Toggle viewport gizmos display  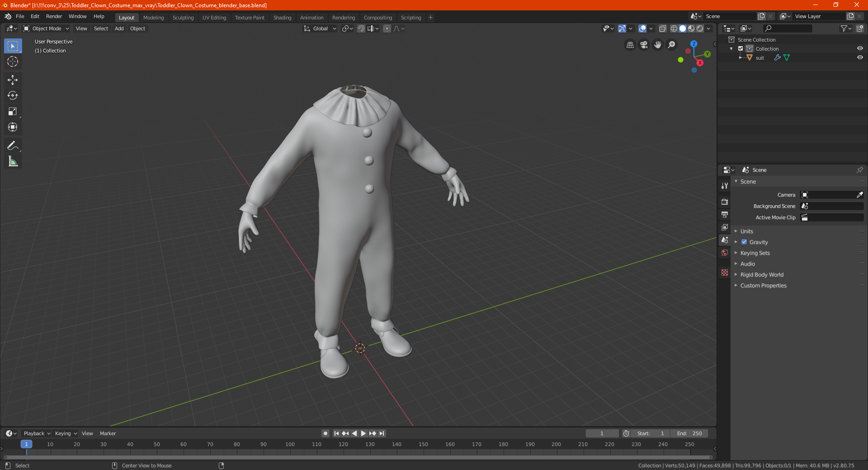pos(622,28)
